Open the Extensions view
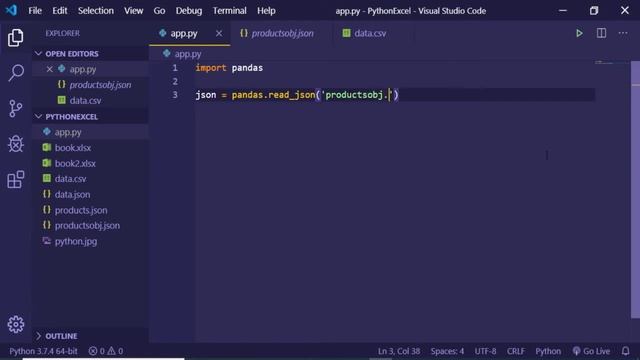Image resolution: width=640 pixels, height=360 pixels. pos(16,179)
